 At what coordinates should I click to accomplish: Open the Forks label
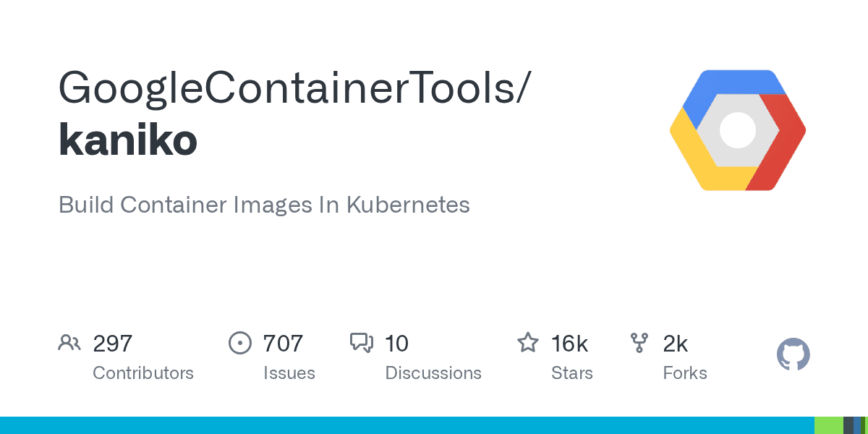click(x=684, y=373)
